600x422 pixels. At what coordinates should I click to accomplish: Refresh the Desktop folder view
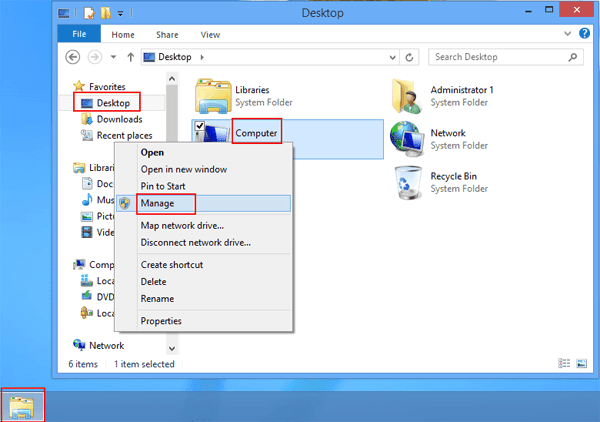pos(409,57)
